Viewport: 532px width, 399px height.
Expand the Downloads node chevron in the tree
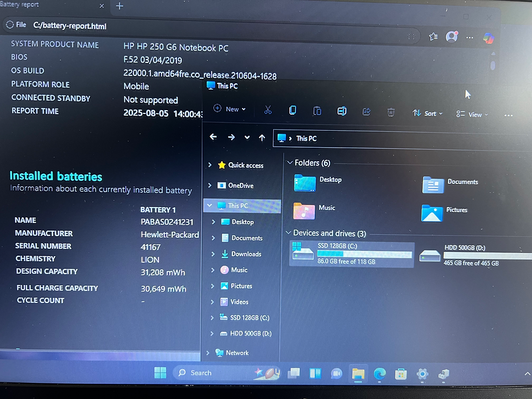213,254
